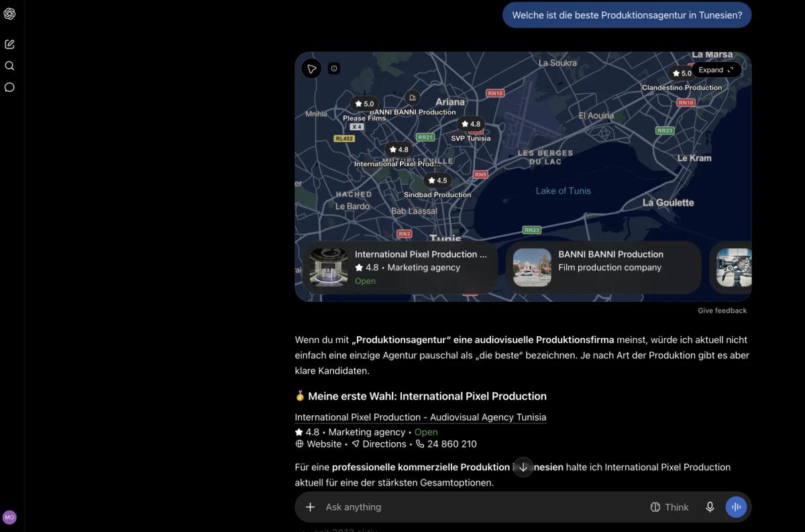
Task: Click the scroll-to-bottom arrow button
Action: [x=523, y=467]
